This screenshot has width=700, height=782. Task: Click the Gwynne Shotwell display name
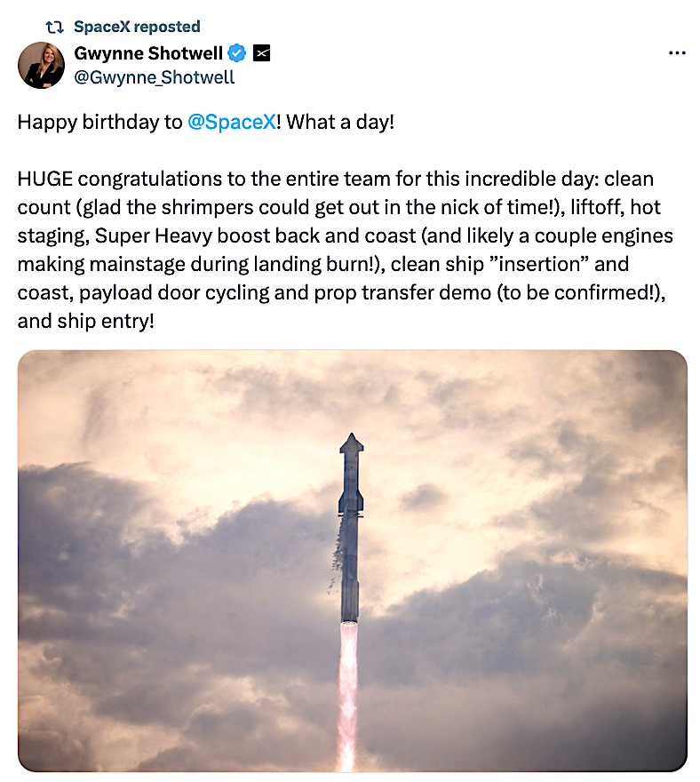pos(147,53)
